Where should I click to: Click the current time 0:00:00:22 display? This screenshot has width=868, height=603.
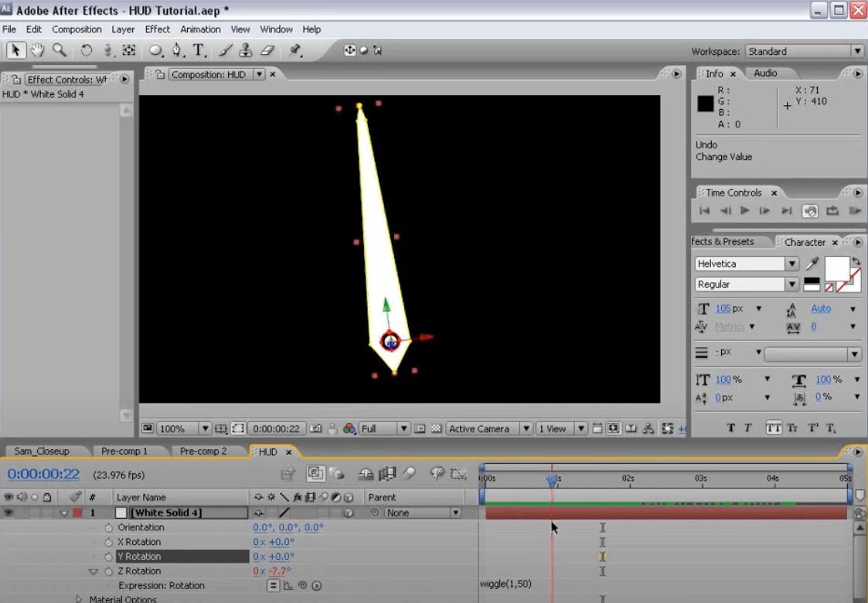(43, 475)
